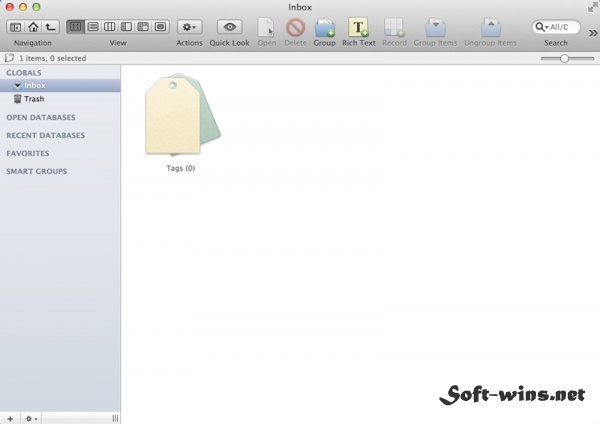Open Quick Look eye button

230,27
